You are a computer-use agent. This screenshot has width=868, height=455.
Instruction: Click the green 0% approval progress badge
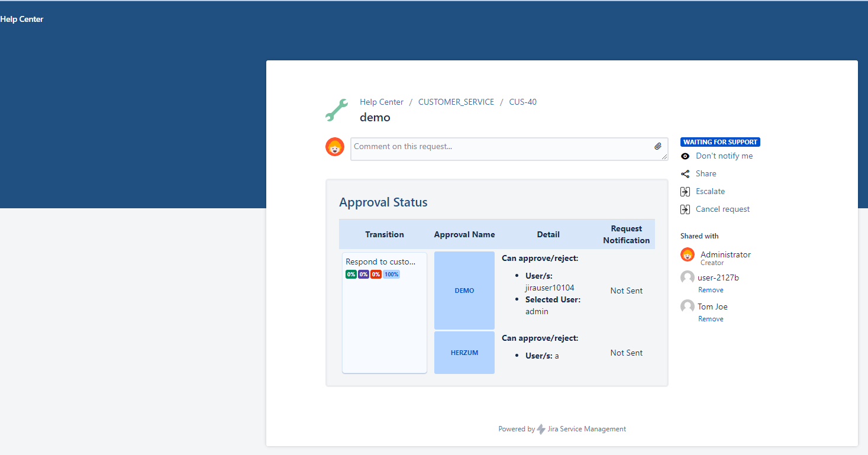point(351,275)
